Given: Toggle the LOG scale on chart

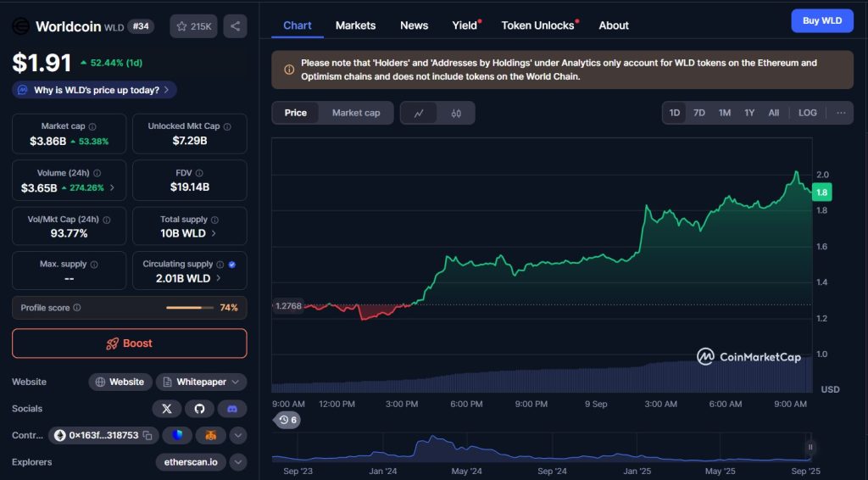Looking at the screenshot, I should [807, 113].
